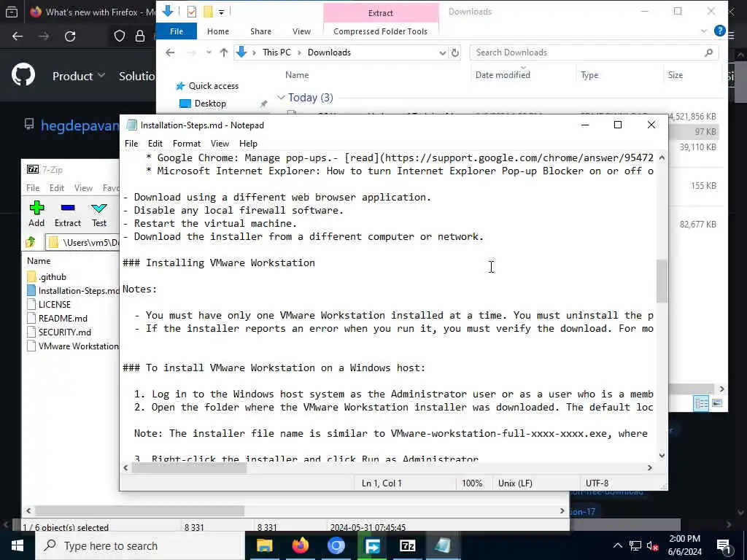
Task: Click the Name column header in Explorer
Action: tap(297, 75)
